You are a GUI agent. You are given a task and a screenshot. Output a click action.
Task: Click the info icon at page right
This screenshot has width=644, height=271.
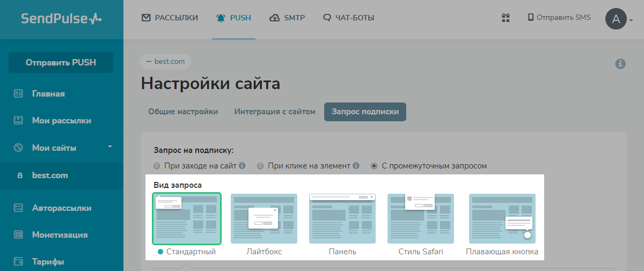620,64
